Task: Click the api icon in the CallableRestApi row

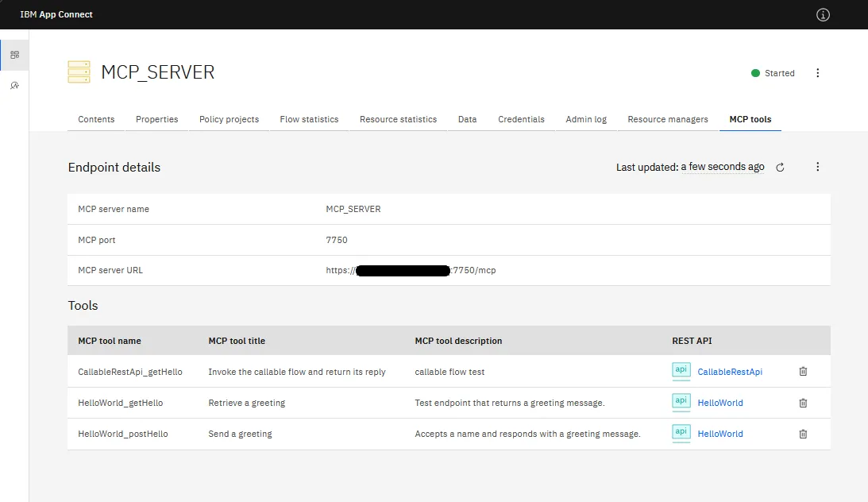Action: click(x=681, y=371)
